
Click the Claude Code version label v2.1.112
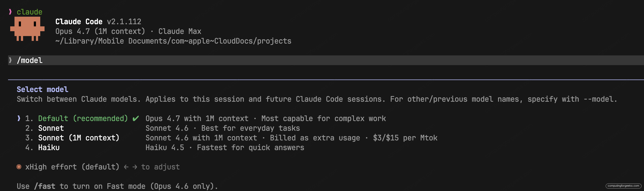tap(124, 22)
